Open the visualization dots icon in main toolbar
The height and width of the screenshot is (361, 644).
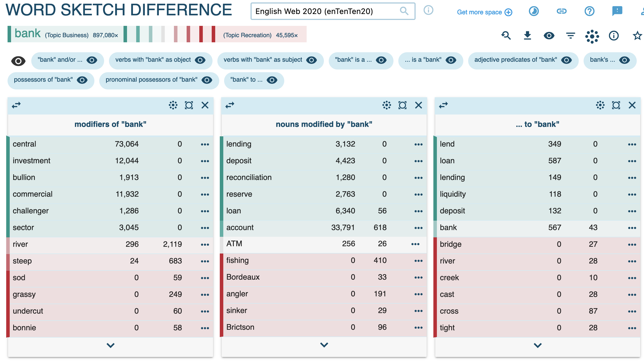(592, 36)
